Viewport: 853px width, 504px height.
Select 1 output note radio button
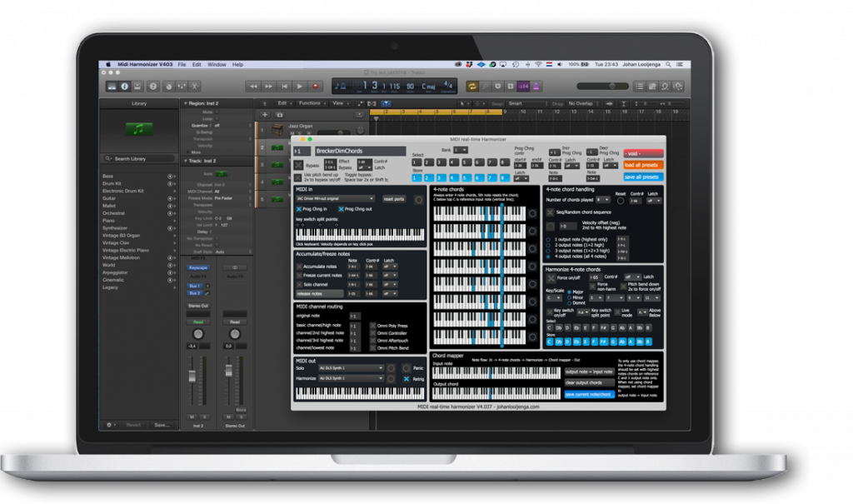(548, 239)
